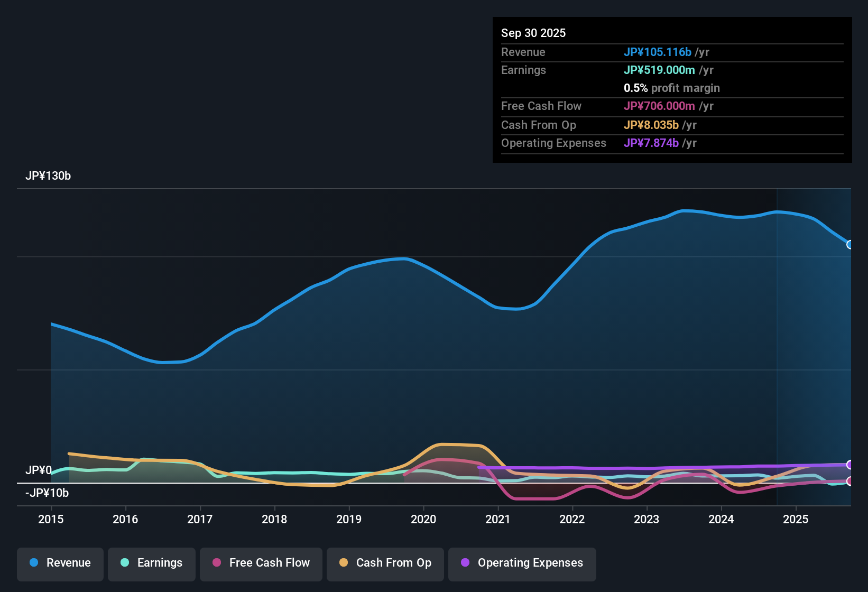Click the orange Cash From Op legend dot
Screen dimensions: 868x592
pos(344,563)
